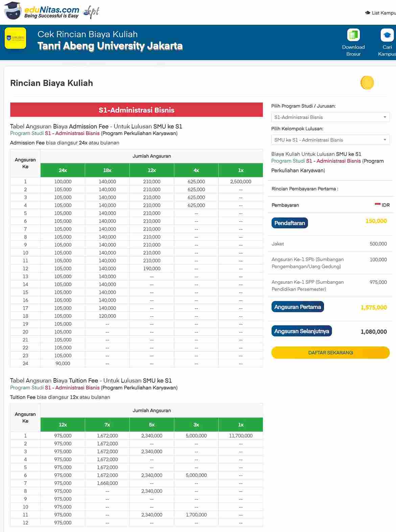Image resolution: width=396 pixels, height=532 pixels.
Task: Select the 7x column header in Tuition table
Action: coord(107,425)
